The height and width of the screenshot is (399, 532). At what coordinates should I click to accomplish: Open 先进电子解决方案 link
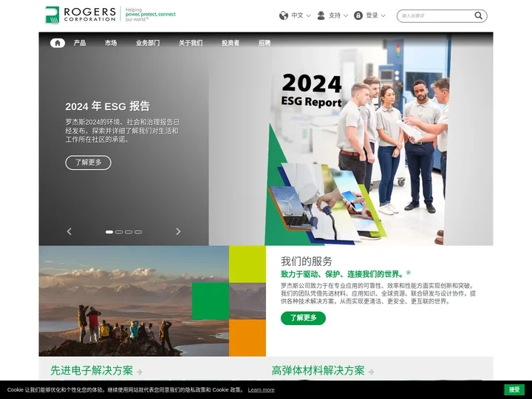(x=92, y=370)
